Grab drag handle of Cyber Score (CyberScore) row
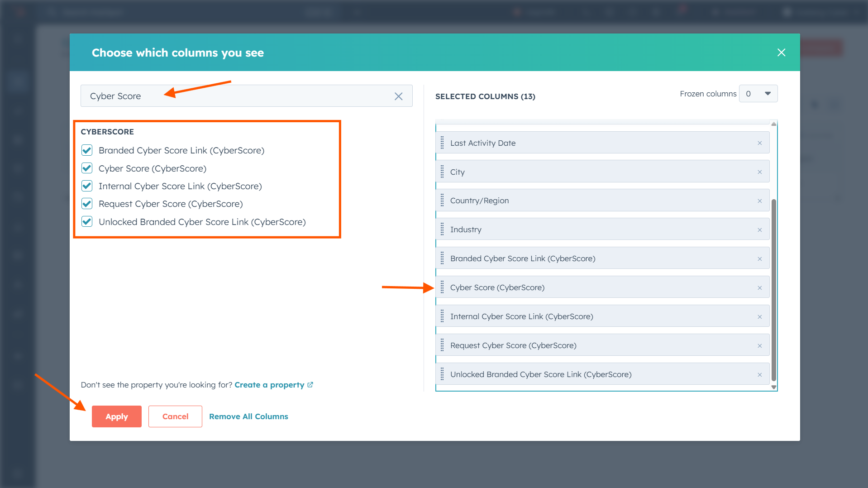Screen dimensions: 868x488 click(x=442, y=287)
